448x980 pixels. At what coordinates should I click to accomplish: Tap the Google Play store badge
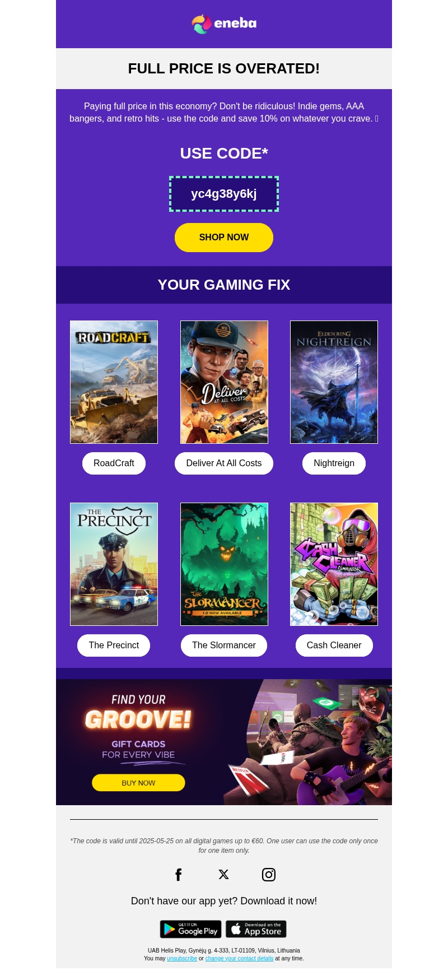tap(191, 929)
